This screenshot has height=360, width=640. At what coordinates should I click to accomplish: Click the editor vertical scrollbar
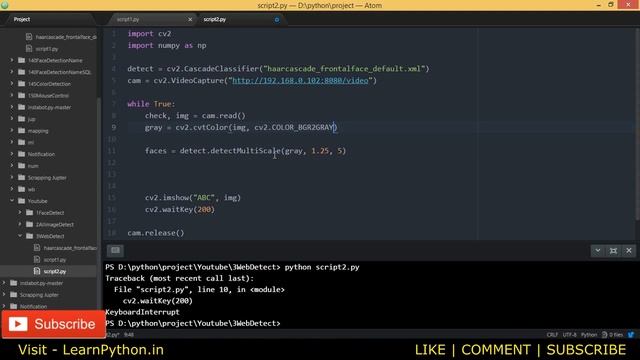pyautogui.click(x=637, y=124)
